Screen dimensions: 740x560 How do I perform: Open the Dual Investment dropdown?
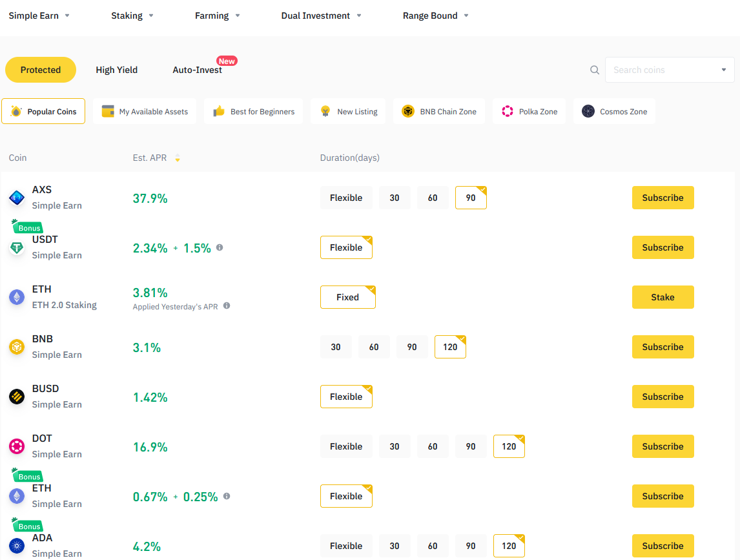click(x=322, y=16)
